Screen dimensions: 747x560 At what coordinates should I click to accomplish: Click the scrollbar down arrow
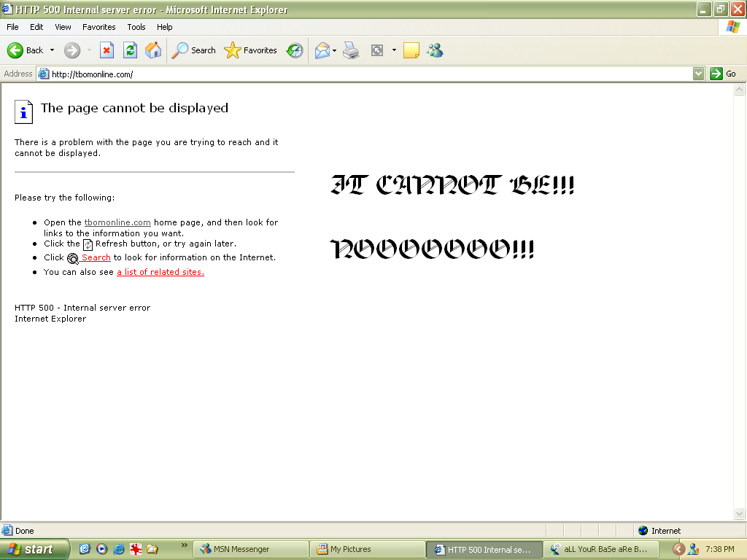[740, 513]
